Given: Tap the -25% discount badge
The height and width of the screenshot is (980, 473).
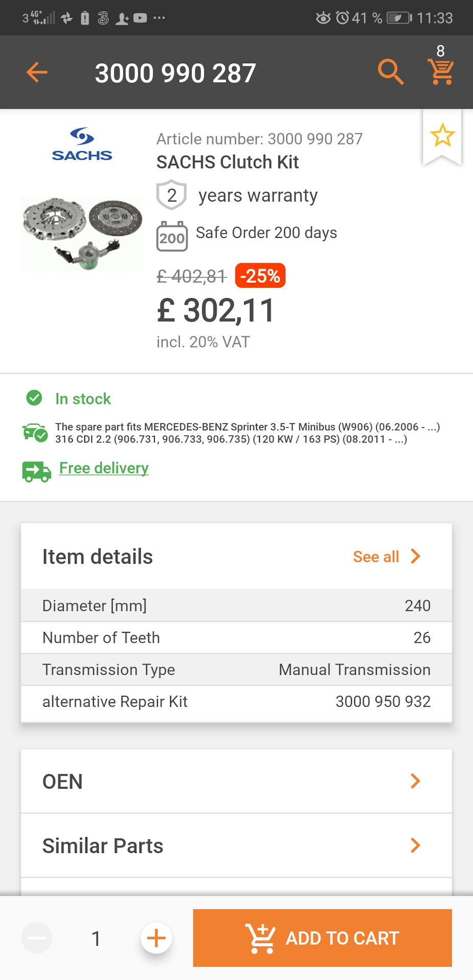Looking at the screenshot, I should point(260,276).
